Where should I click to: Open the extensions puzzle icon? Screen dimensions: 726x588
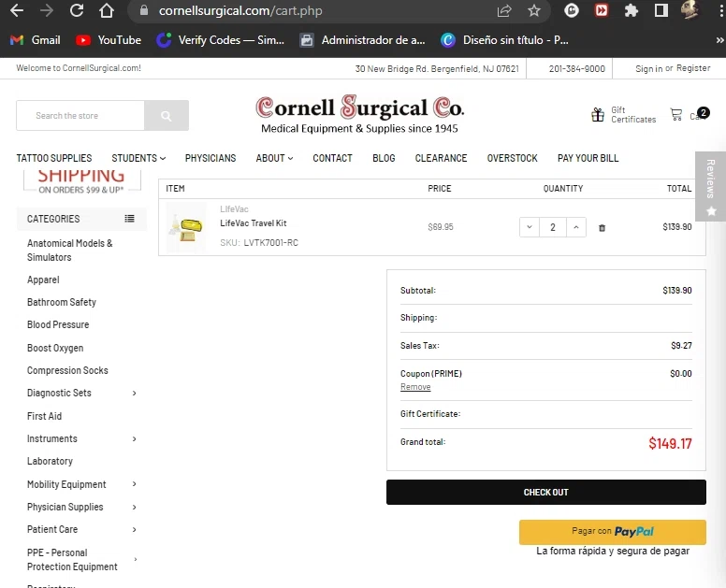632,10
